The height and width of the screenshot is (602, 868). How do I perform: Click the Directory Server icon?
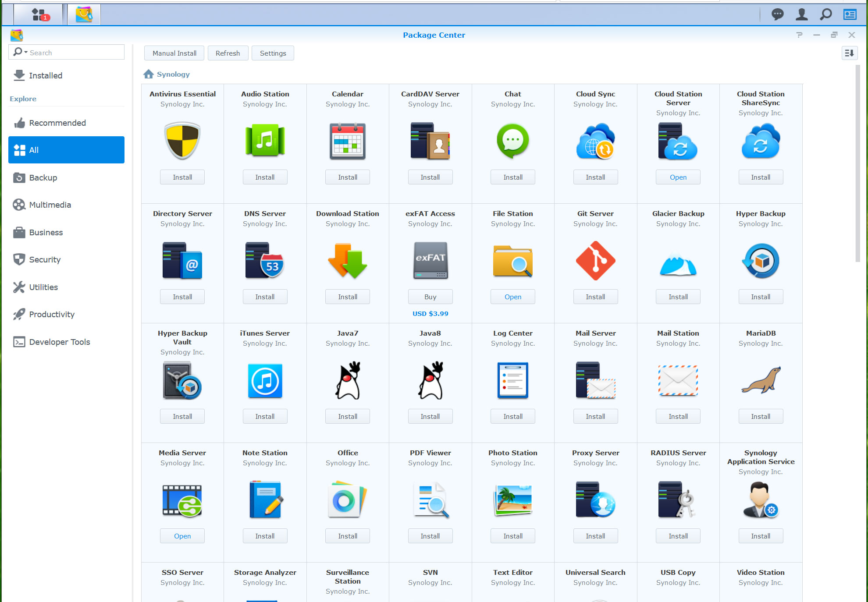[182, 260]
